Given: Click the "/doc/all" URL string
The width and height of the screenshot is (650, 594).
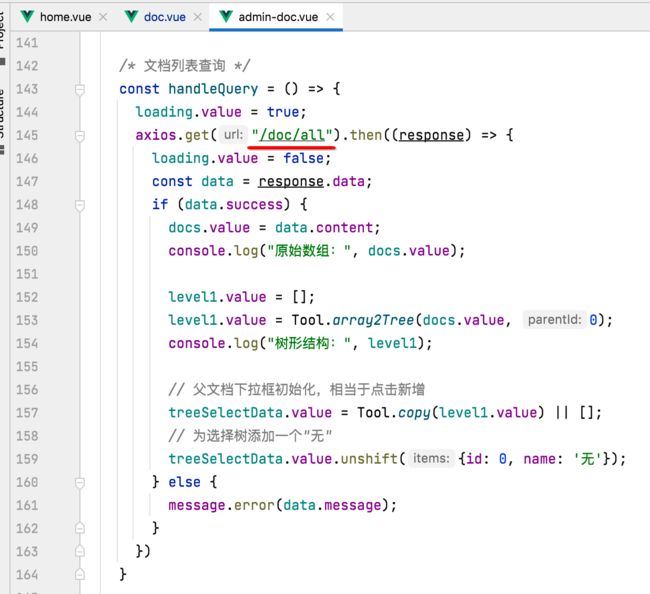Looking at the screenshot, I should [292, 135].
